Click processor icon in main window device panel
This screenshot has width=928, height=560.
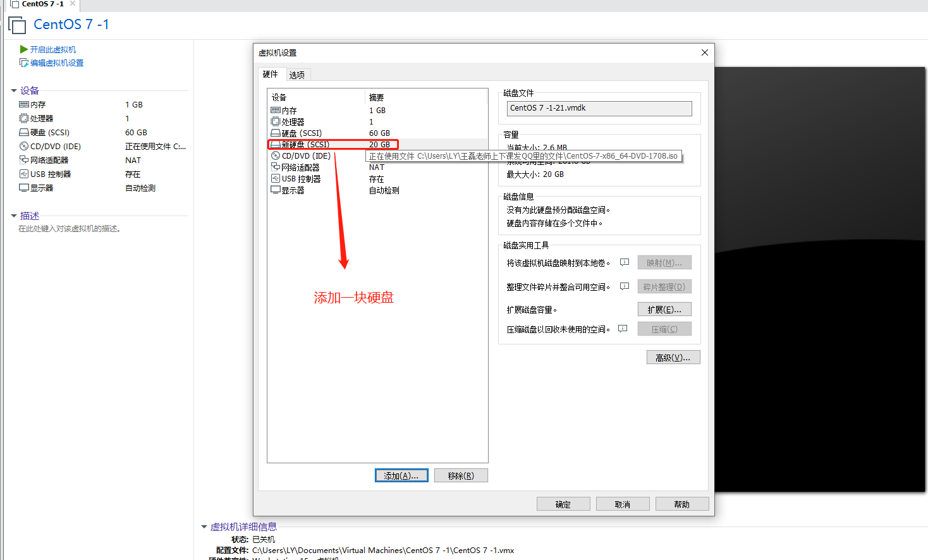click(24, 118)
